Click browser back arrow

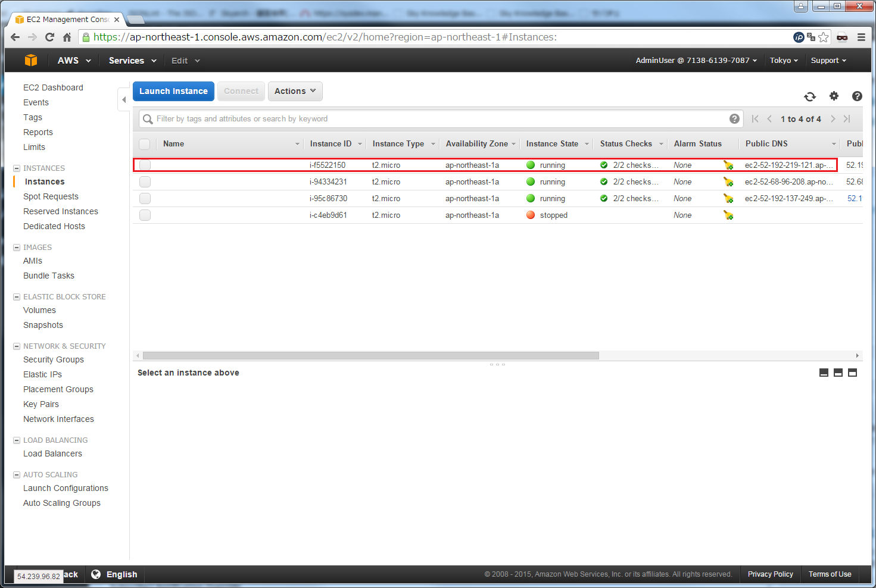15,37
